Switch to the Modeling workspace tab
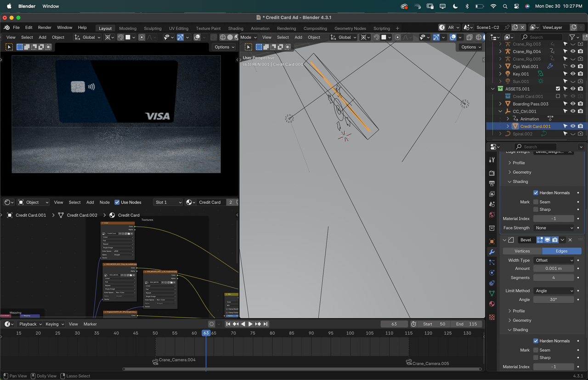The width and height of the screenshot is (588, 380). [128, 28]
